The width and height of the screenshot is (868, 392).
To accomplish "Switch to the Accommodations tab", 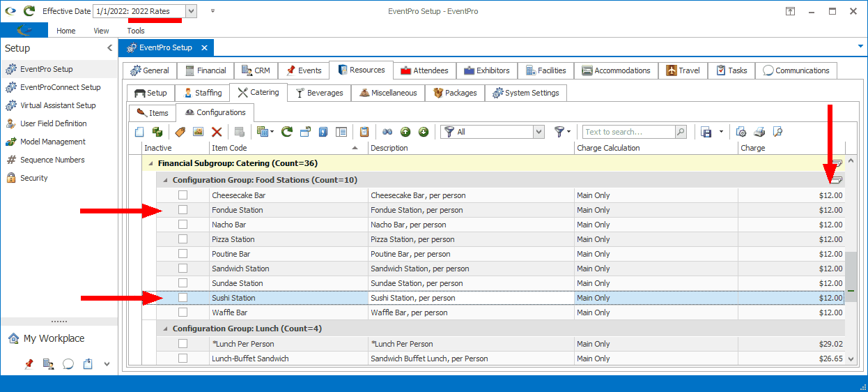I will click(616, 70).
